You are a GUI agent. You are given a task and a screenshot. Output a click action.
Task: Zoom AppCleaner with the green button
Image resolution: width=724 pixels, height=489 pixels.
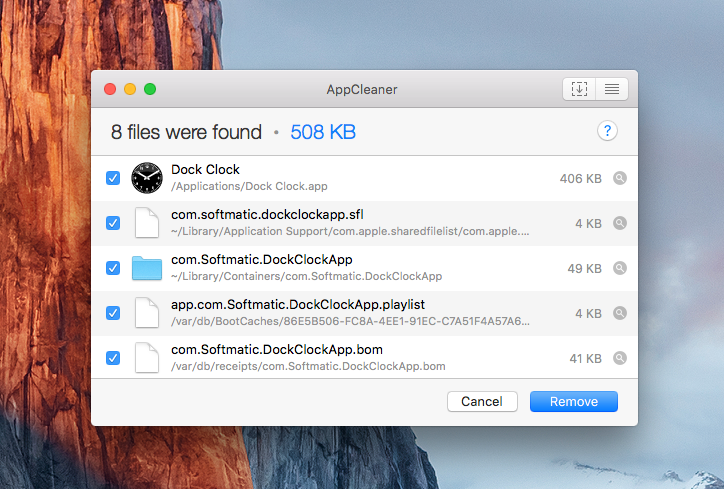coord(150,89)
